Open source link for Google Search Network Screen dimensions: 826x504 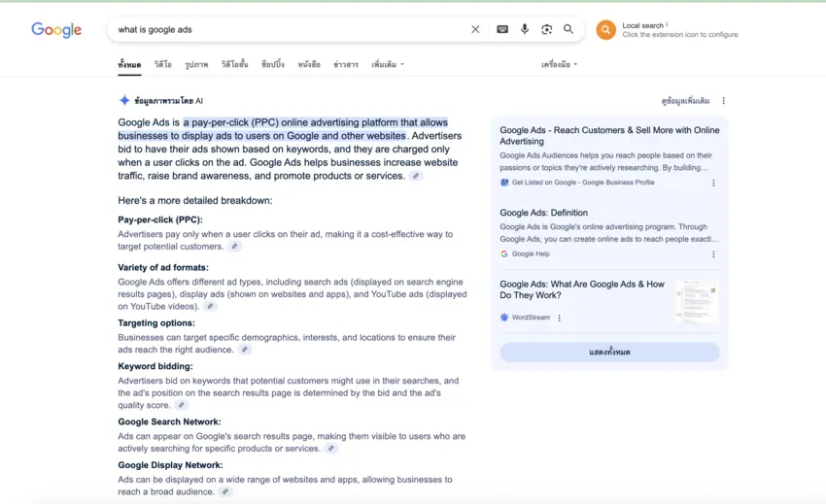pyautogui.click(x=330, y=449)
